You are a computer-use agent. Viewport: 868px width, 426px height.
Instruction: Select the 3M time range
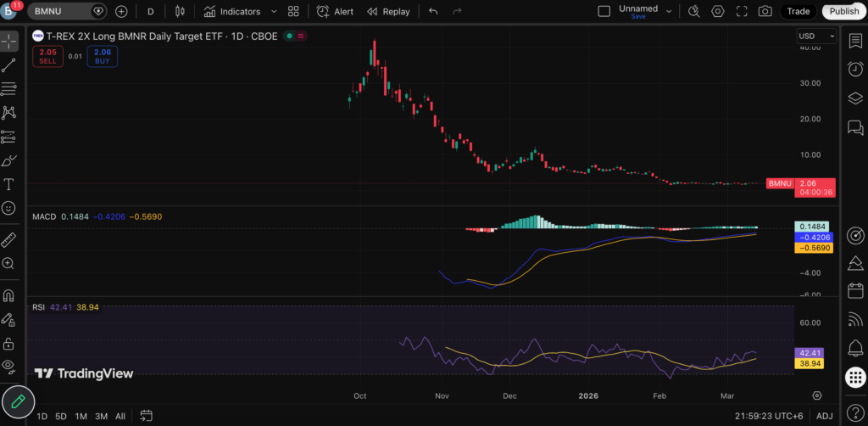click(101, 416)
